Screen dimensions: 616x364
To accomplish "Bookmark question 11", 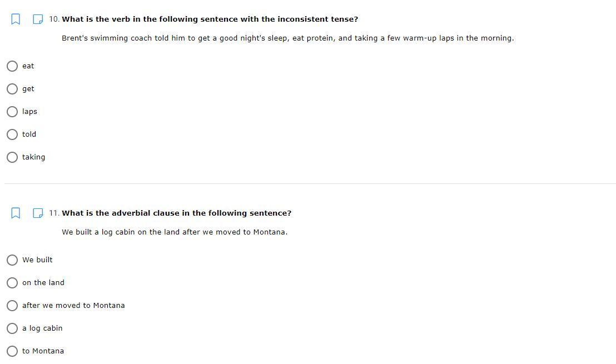I will click(x=16, y=213).
